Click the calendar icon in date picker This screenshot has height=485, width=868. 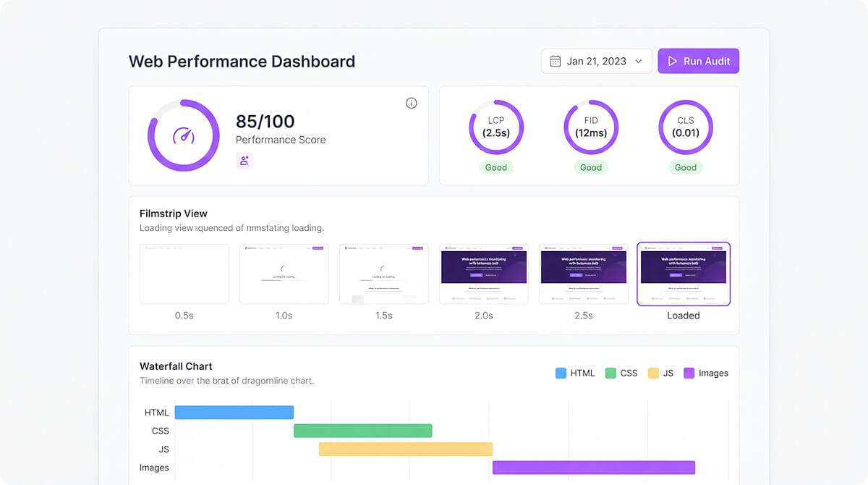coord(556,62)
